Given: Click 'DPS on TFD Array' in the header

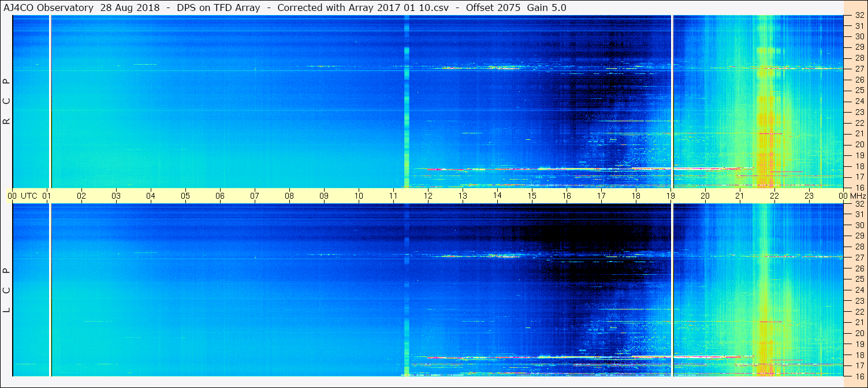Looking at the screenshot, I should pos(219,8).
